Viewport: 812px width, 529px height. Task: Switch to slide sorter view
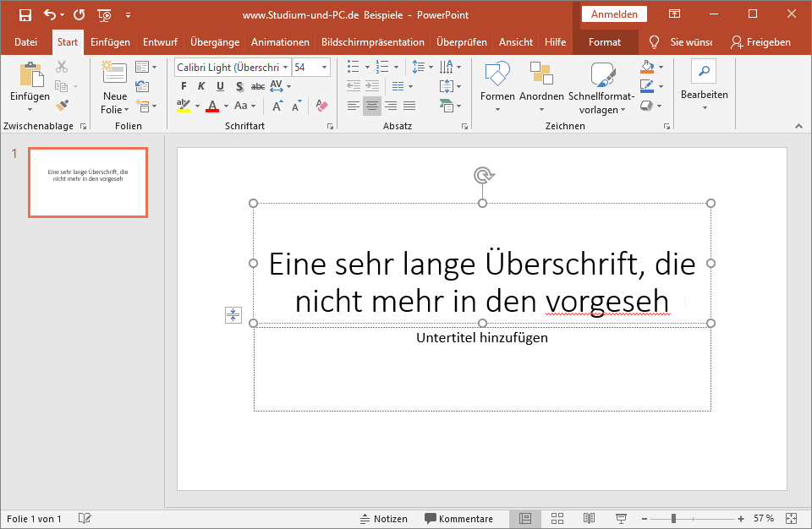coord(557,519)
